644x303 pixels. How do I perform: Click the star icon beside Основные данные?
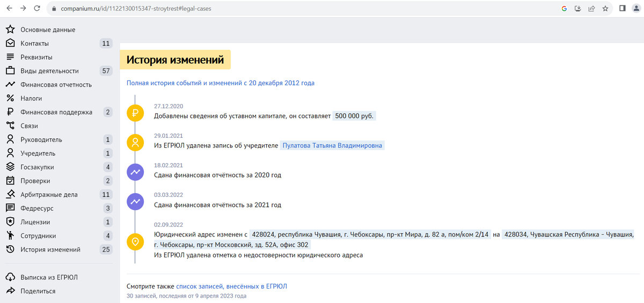point(10,29)
